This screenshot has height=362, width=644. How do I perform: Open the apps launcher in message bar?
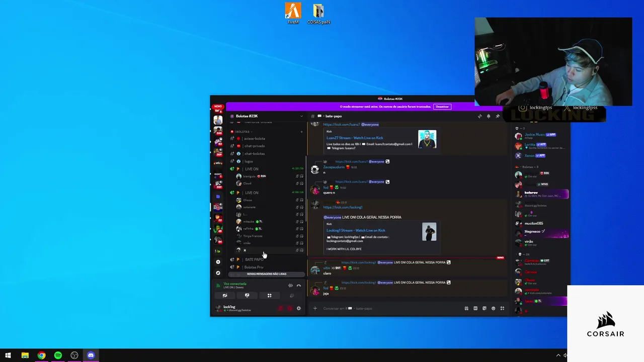click(x=502, y=308)
